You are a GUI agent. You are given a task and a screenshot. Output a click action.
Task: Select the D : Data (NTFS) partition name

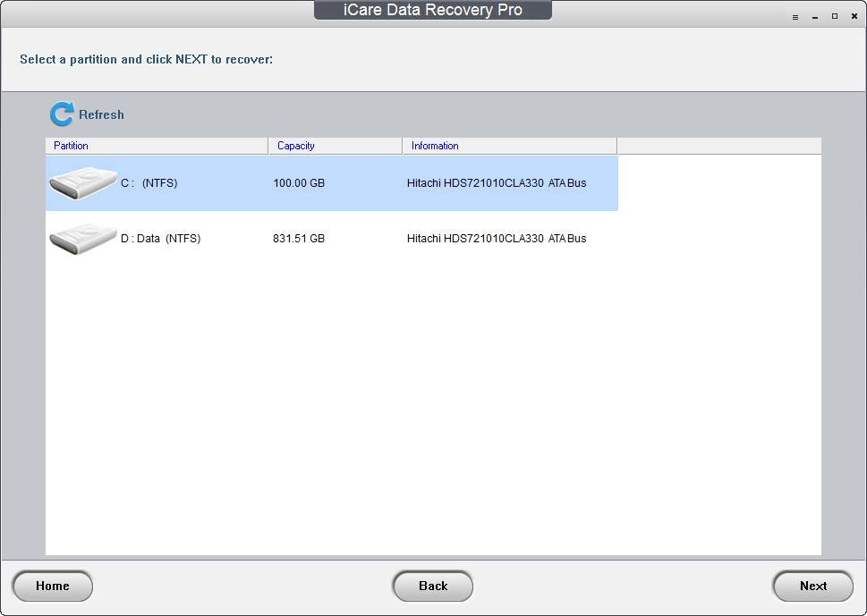tap(160, 238)
